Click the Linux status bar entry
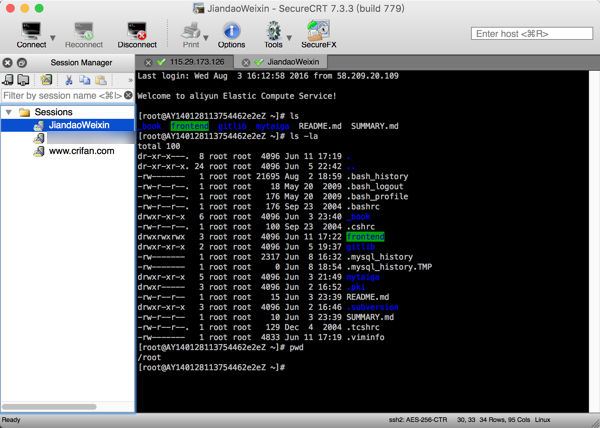600x428 pixels. 542,420
